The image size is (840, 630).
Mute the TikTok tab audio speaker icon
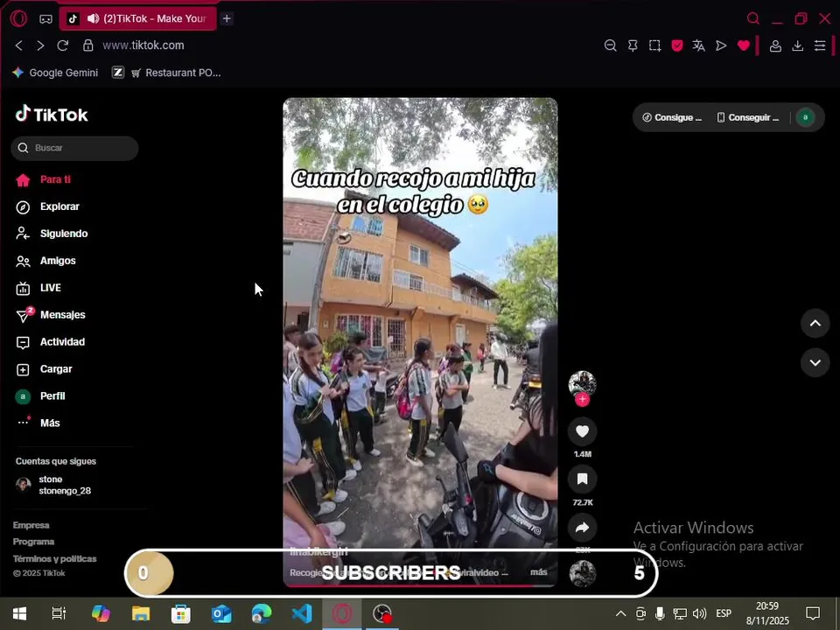pyautogui.click(x=94, y=18)
